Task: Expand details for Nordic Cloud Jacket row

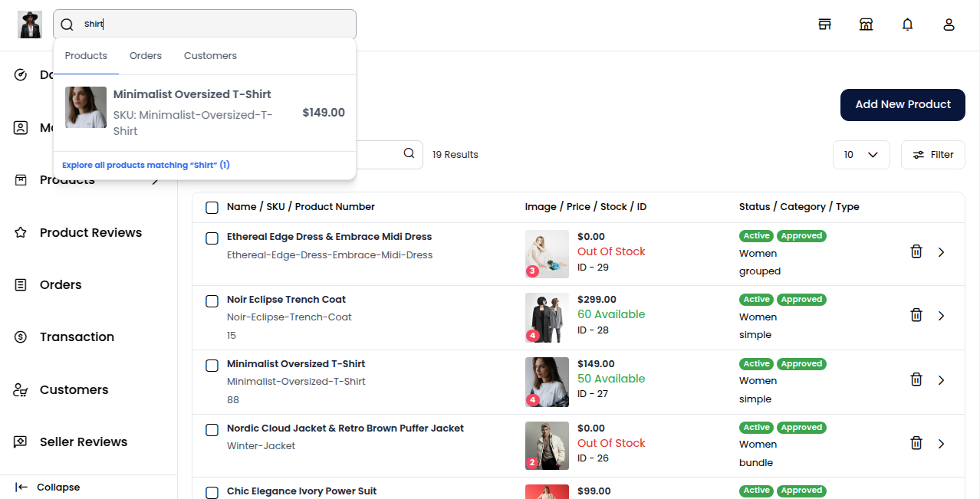Action: click(942, 443)
